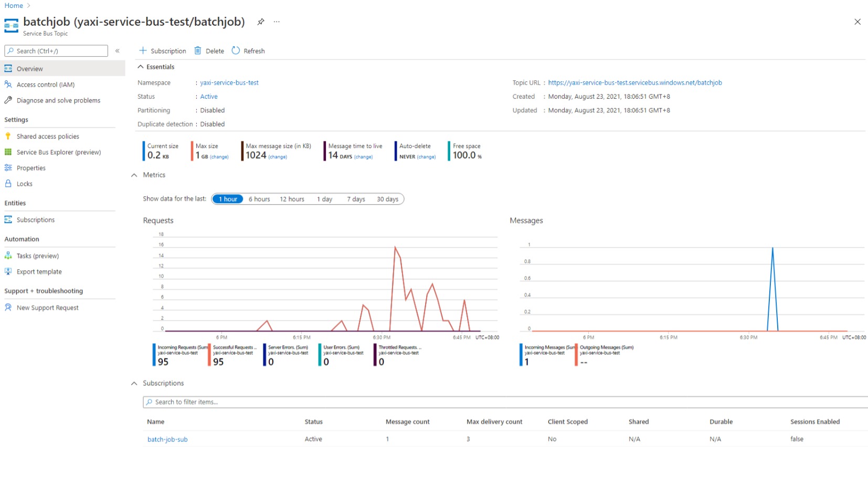Click the Incoming Requests legend swatch

154,355
